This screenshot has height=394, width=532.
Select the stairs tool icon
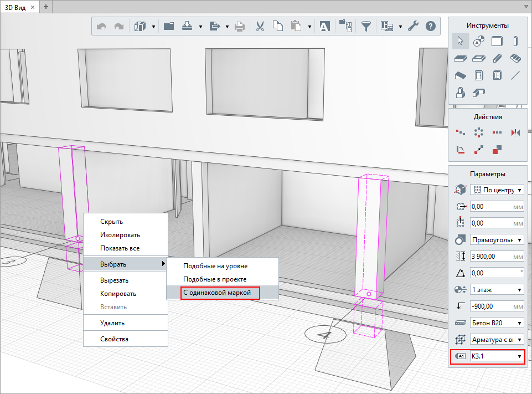click(515, 58)
